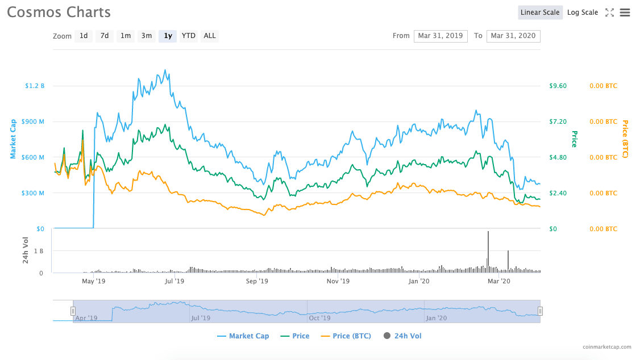The image size is (644, 360).
Task: Toggle fullscreen chart view
Action: tap(609, 12)
